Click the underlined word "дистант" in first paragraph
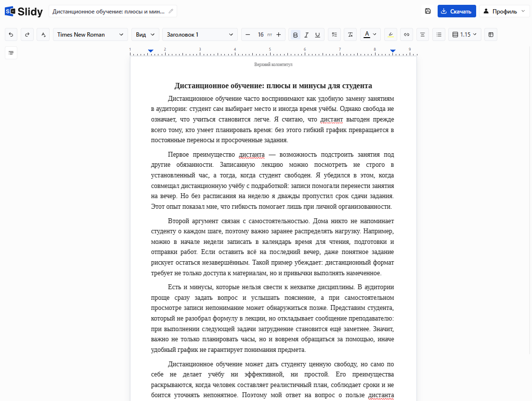The width and height of the screenshot is (532, 401). coord(332,120)
